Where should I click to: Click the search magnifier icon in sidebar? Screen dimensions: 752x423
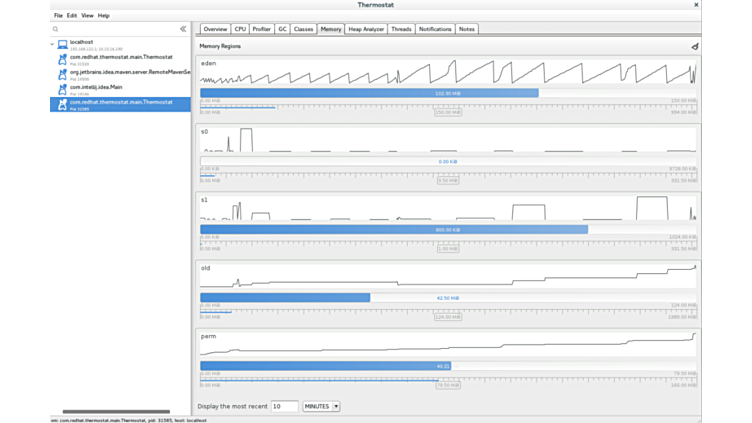pos(56,29)
